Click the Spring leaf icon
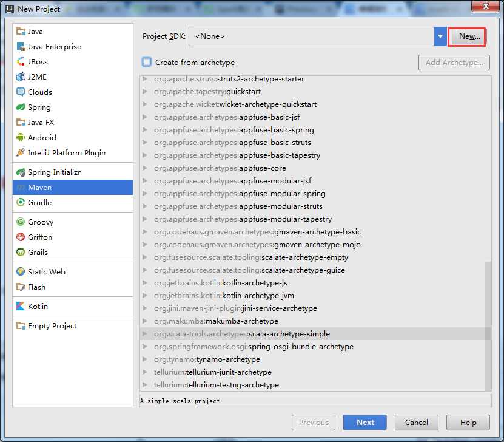Image resolution: width=504 pixels, height=442 pixels. coord(21,107)
